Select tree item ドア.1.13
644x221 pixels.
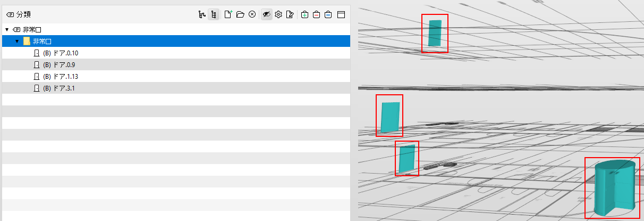tap(175, 76)
